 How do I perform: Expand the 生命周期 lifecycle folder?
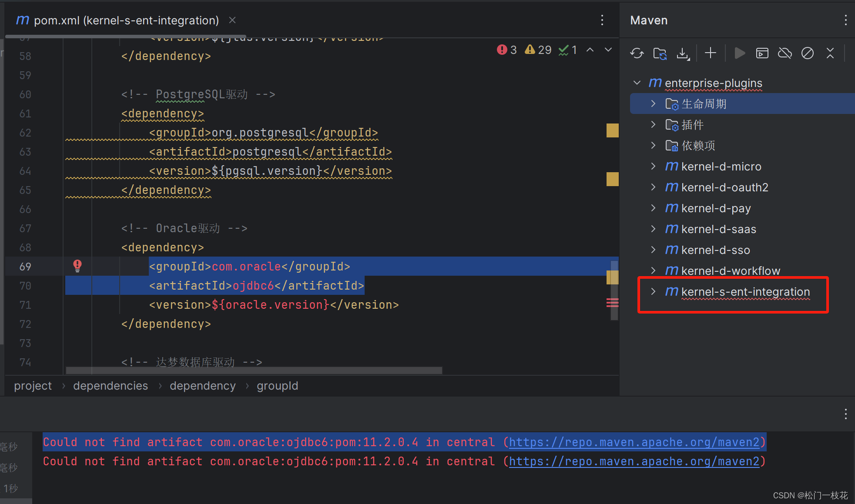(x=653, y=103)
